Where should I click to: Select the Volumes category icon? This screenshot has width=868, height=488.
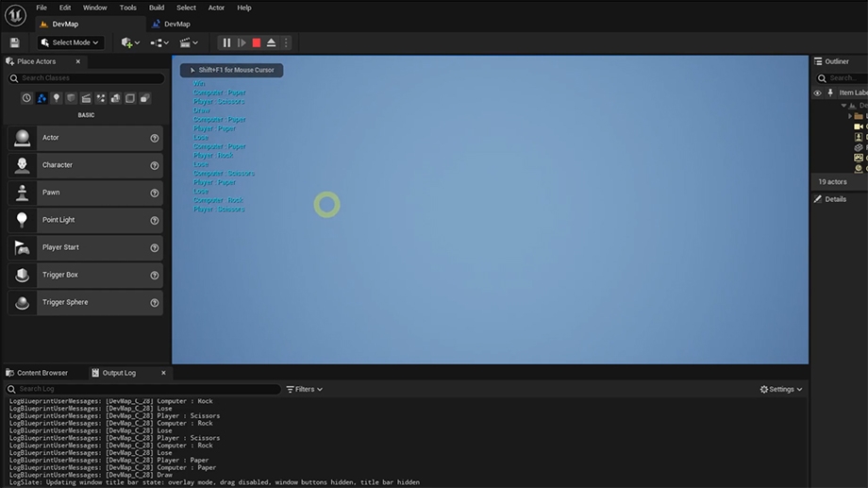pyautogui.click(x=130, y=98)
